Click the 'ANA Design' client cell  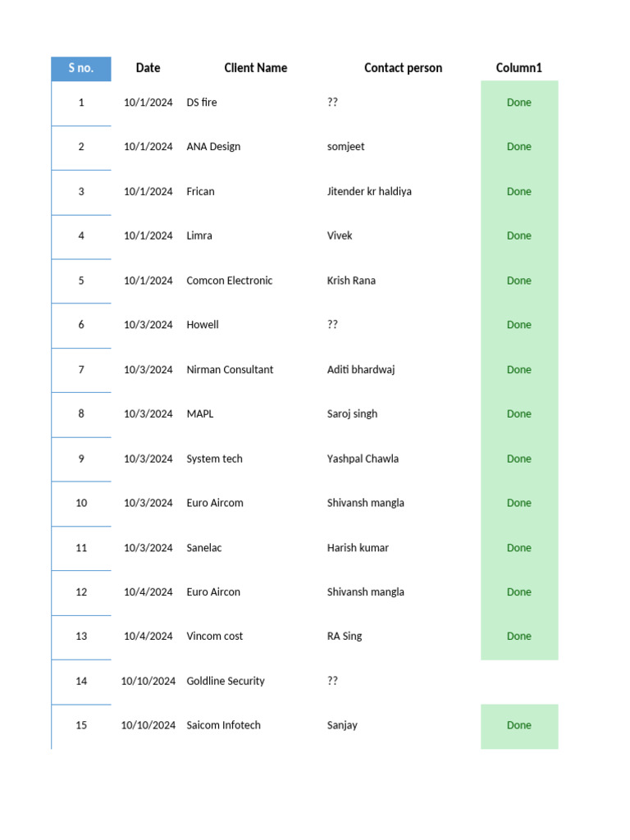[213, 147]
